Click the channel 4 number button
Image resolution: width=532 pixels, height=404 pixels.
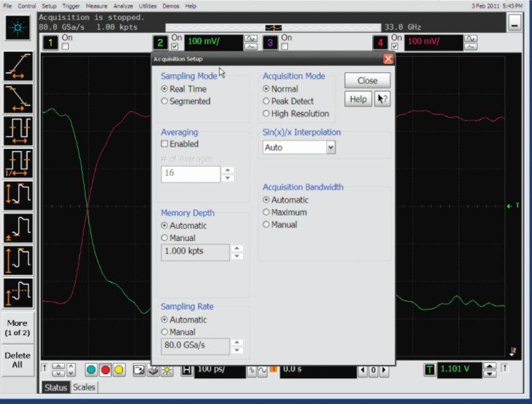click(x=380, y=43)
